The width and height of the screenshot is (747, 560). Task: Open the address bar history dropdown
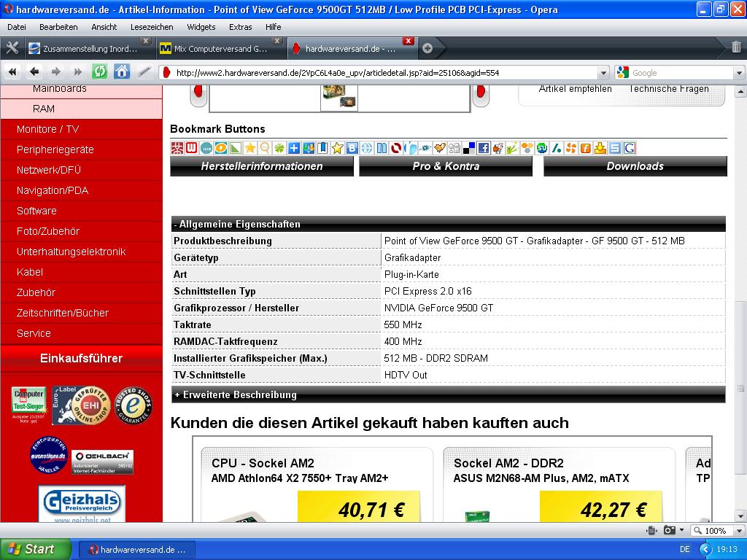coord(603,73)
